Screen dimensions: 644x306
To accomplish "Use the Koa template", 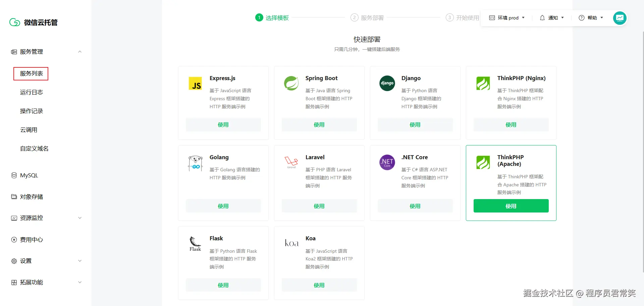I will (319, 285).
